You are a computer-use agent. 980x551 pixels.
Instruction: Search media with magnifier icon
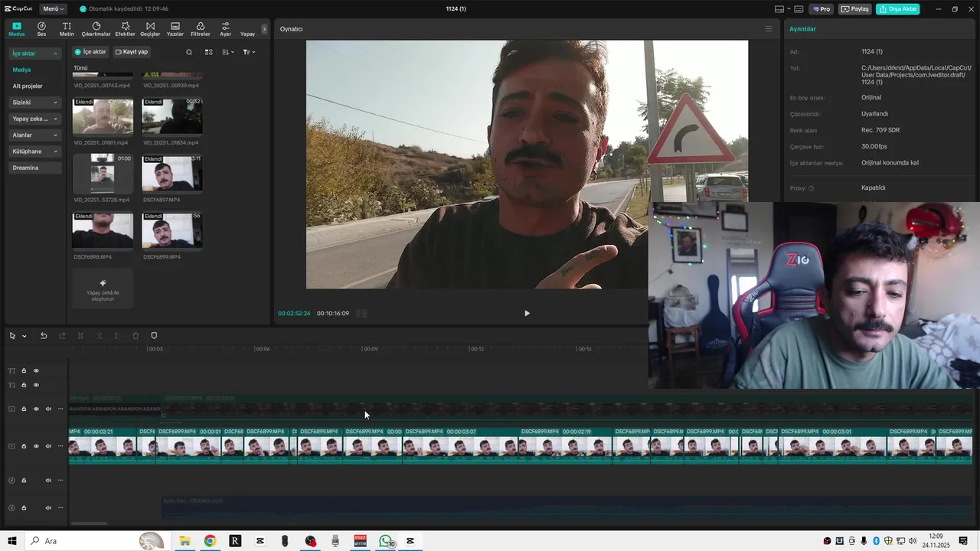point(189,52)
